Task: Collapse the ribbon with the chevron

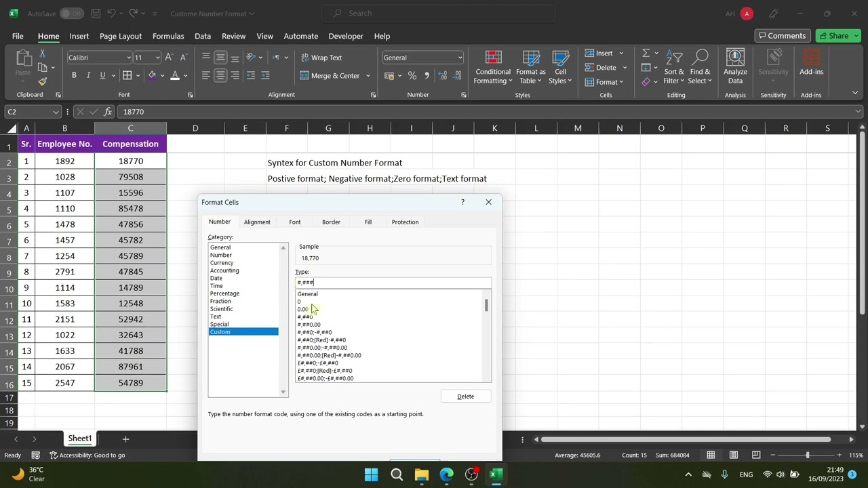Action: 855,93
